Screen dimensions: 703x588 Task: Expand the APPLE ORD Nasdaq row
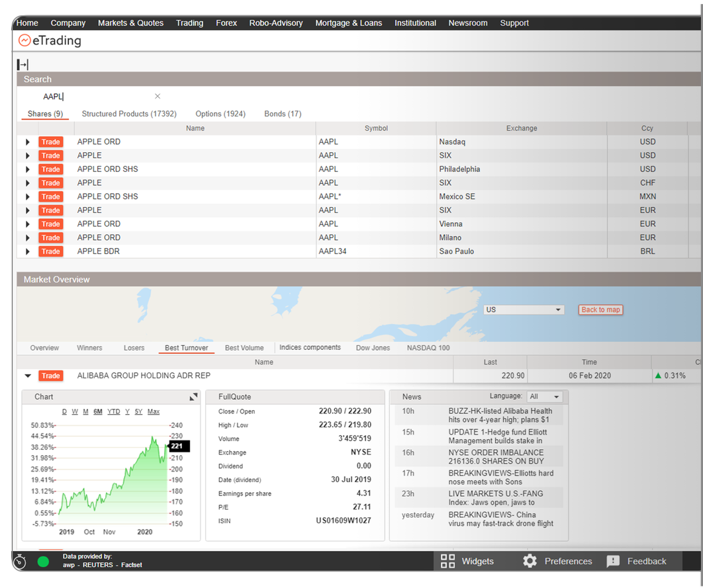tap(27, 142)
